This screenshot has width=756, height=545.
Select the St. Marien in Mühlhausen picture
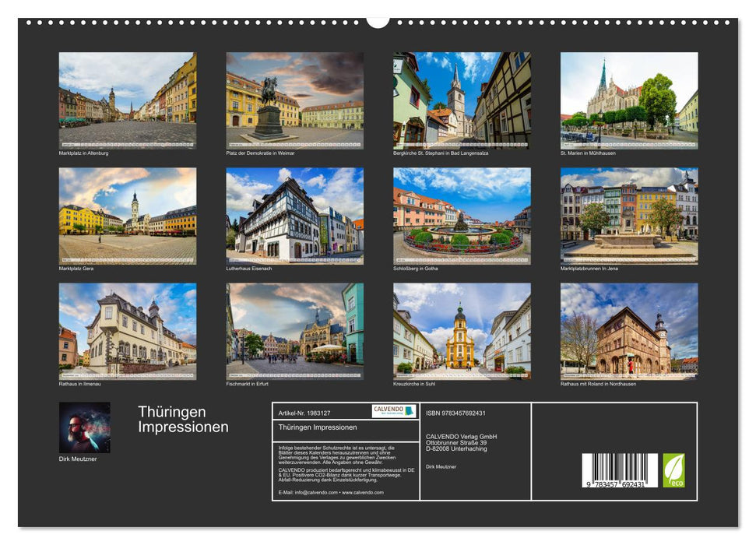(x=625, y=100)
